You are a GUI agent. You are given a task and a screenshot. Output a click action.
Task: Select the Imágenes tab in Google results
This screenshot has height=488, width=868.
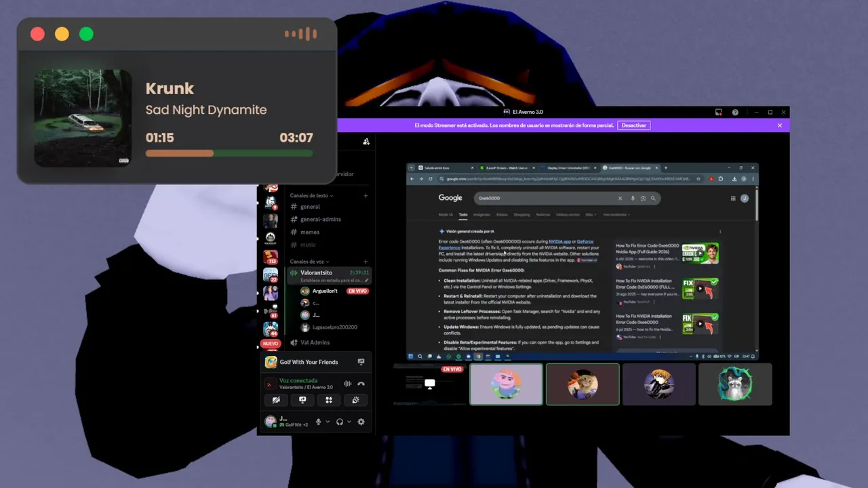tap(481, 214)
